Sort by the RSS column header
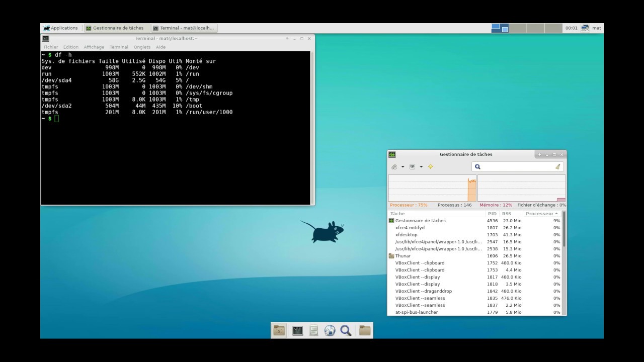This screenshot has height=362, width=644. click(512, 214)
